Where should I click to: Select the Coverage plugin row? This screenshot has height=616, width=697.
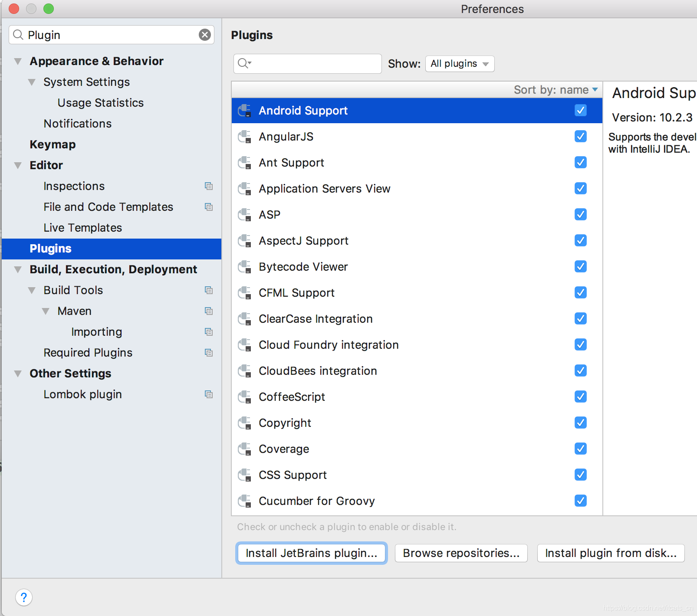(417, 449)
